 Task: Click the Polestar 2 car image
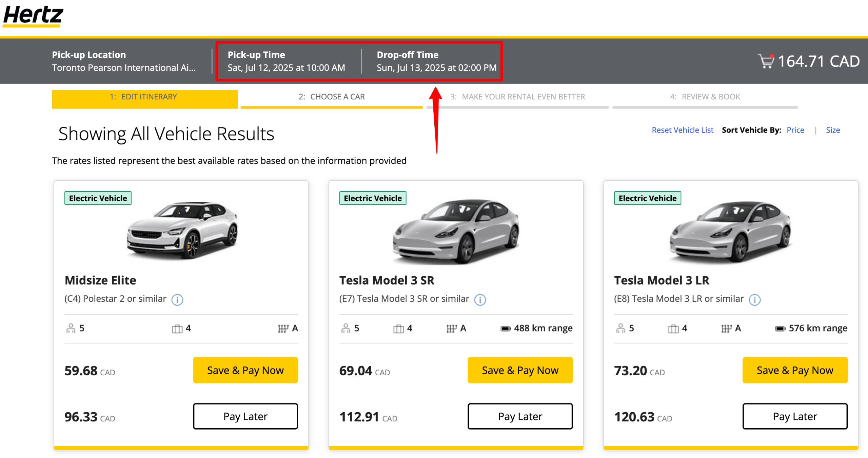click(182, 231)
